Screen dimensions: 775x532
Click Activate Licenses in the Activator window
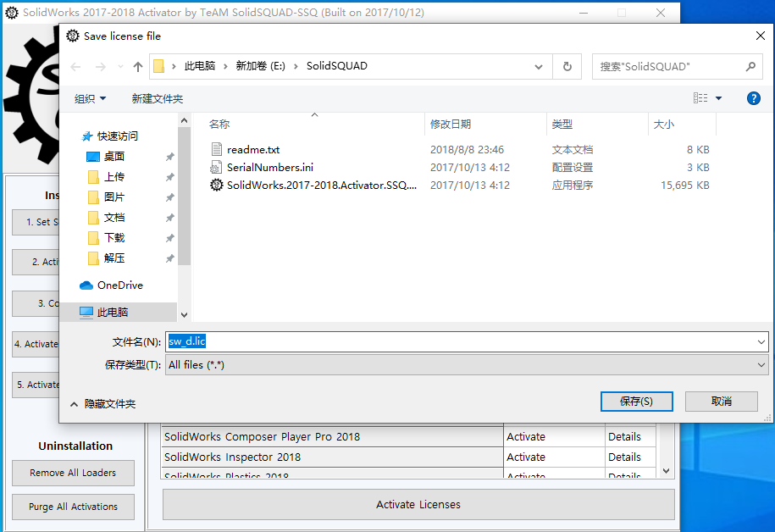coord(418,504)
